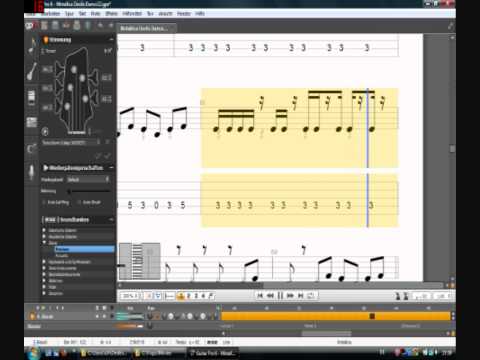Enable Auto Let Ring checkbox
Viewport: 480px width, 360px height.
pyautogui.click(x=44, y=202)
